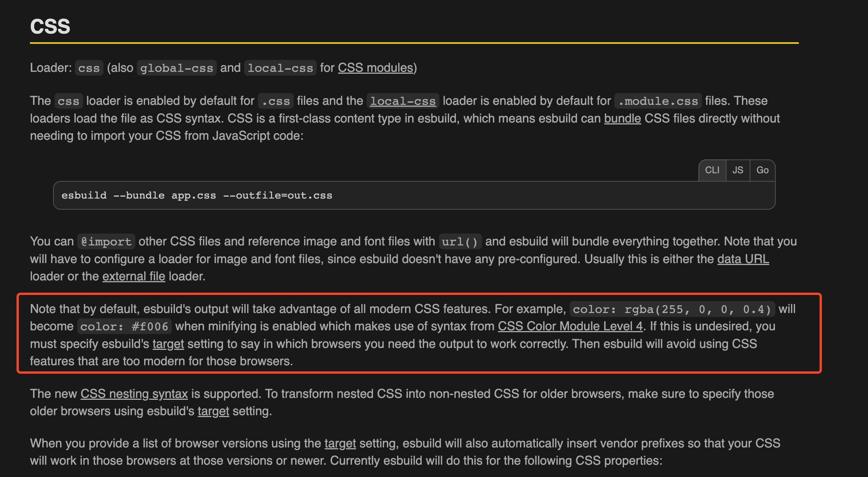This screenshot has height=477, width=868.
Task: Open the CSS Color Module Level 4 link
Action: click(x=570, y=326)
